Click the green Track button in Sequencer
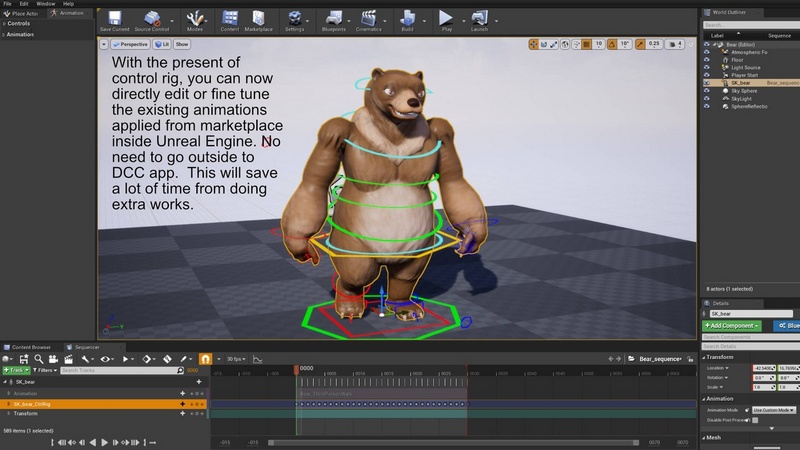800x450 pixels. pyautogui.click(x=17, y=370)
